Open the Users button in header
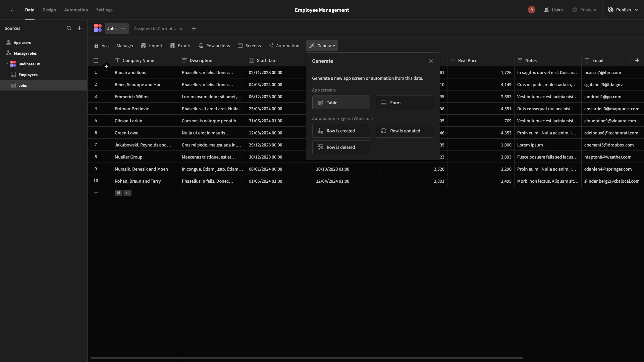Image resolution: width=644 pixels, height=362 pixels. [553, 10]
